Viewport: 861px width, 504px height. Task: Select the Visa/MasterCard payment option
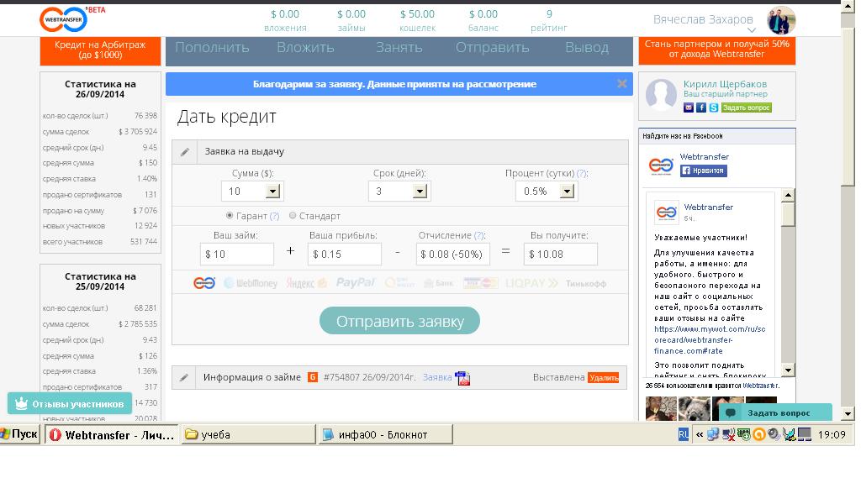(x=480, y=283)
